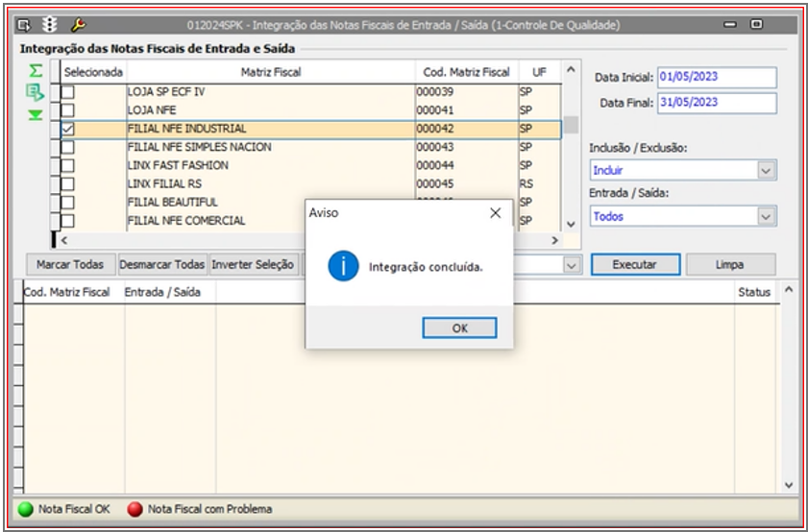Click the horizontal scroll left arrow
The width and height of the screenshot is (808, 532).
point(64,240)
